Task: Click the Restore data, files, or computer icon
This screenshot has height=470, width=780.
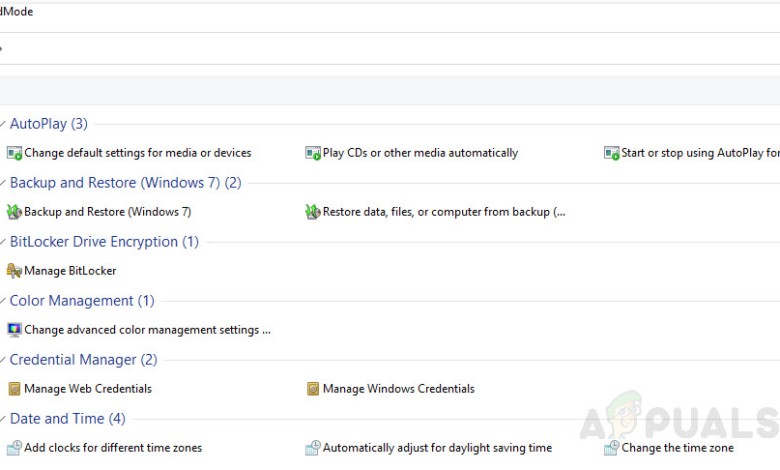Action: 313,212
